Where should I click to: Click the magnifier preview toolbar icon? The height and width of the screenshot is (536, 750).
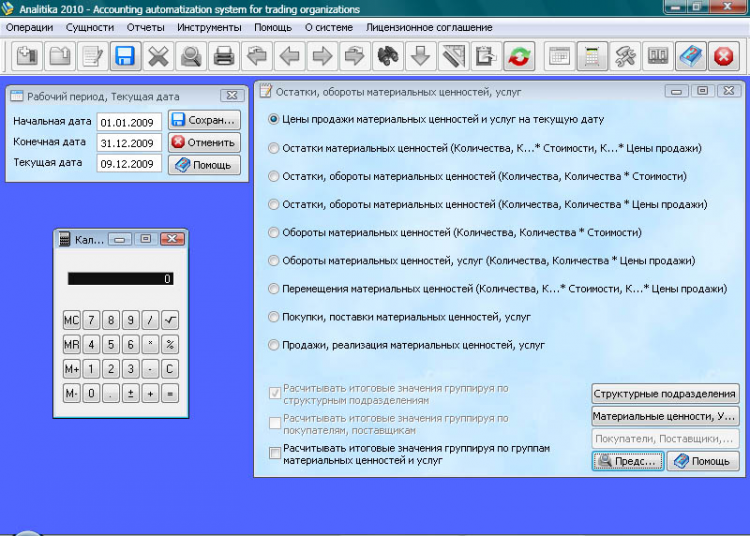point(190,56)
